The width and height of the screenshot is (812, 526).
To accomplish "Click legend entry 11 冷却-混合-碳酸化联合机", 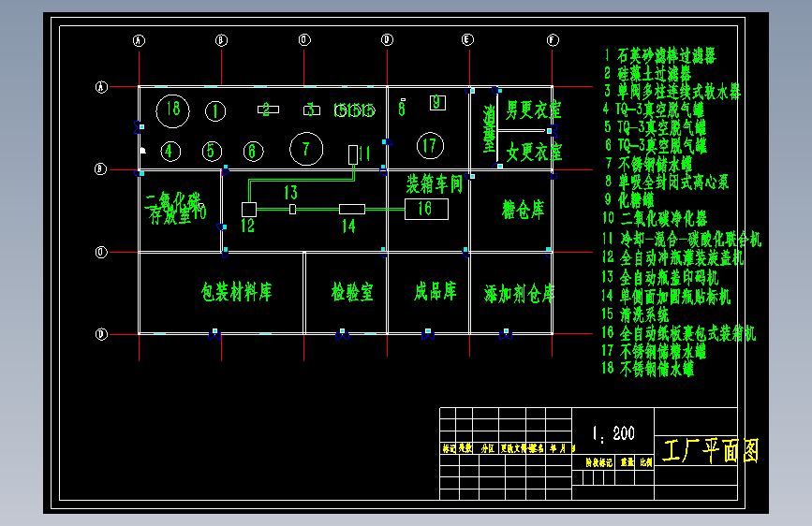I will [x=682, y=239].
